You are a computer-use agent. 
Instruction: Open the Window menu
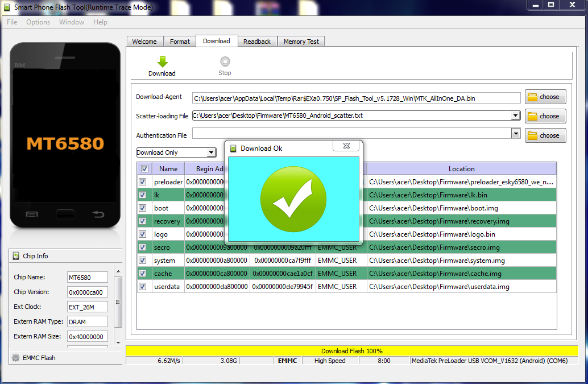(x=71, y=22)
